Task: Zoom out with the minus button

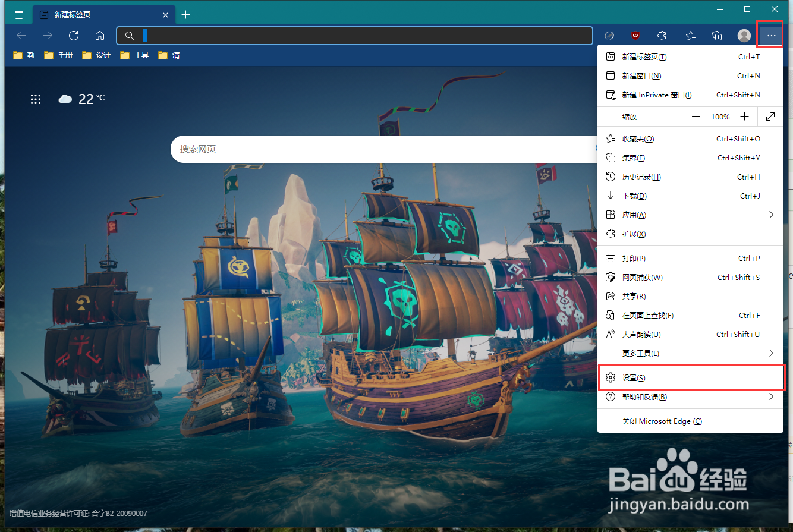Action: tap(696, 117)
